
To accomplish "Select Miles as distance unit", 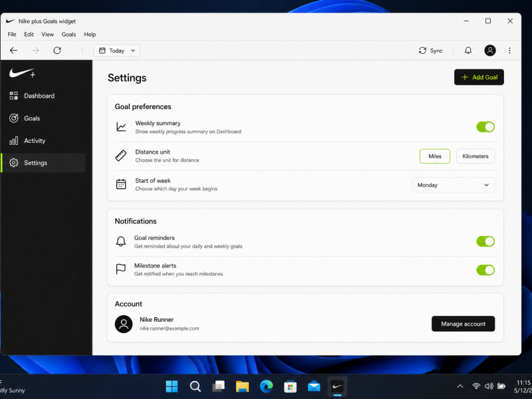I will tap(435, 156).
